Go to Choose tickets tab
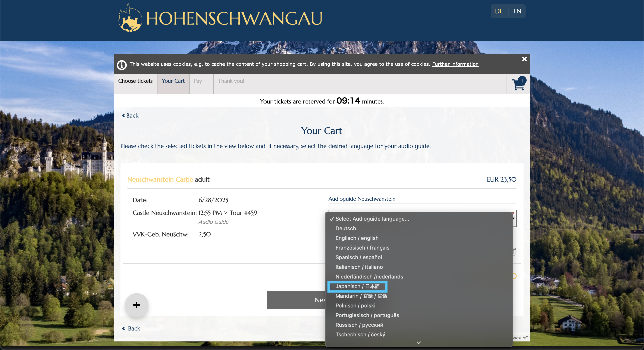The height and width of the screenshot is (350, 644). (135, 84)
